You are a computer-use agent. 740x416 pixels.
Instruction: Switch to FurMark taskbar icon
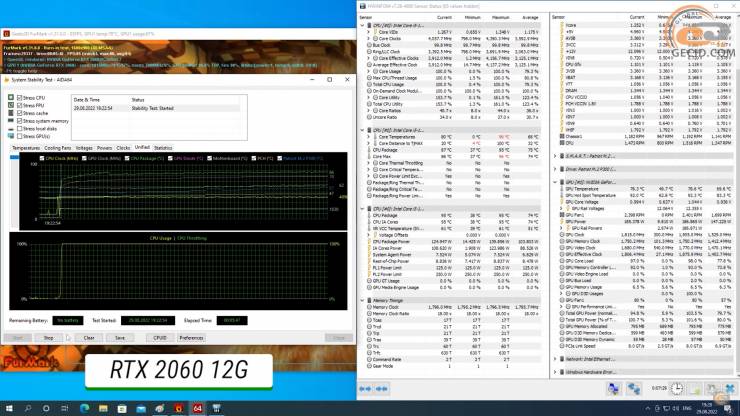coord(178,408)
